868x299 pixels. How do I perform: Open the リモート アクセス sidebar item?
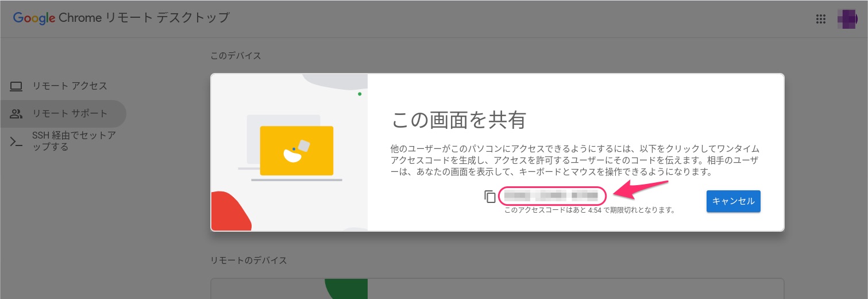click(x=63, y=86)
